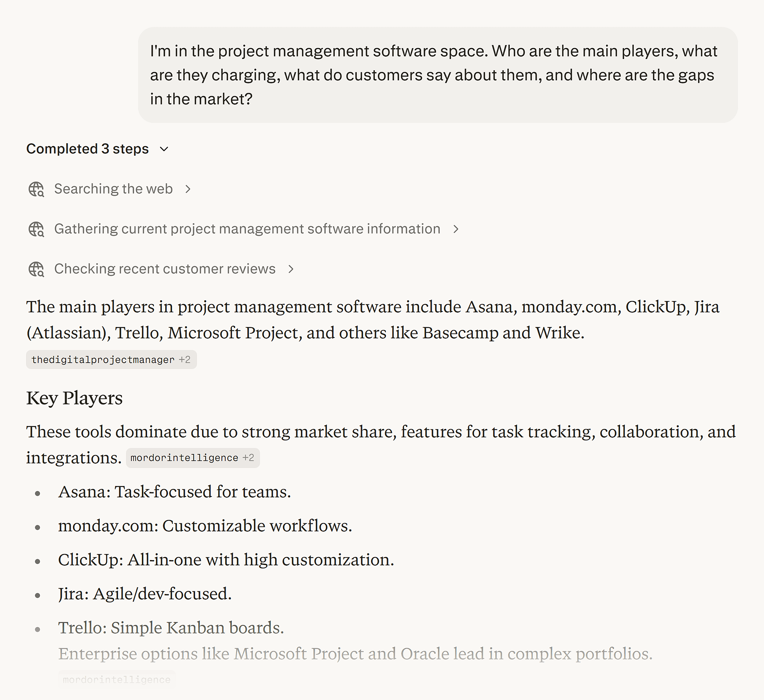Click the user question message bubble
Viewport: 764px width, 700px height.
point(438,75)
